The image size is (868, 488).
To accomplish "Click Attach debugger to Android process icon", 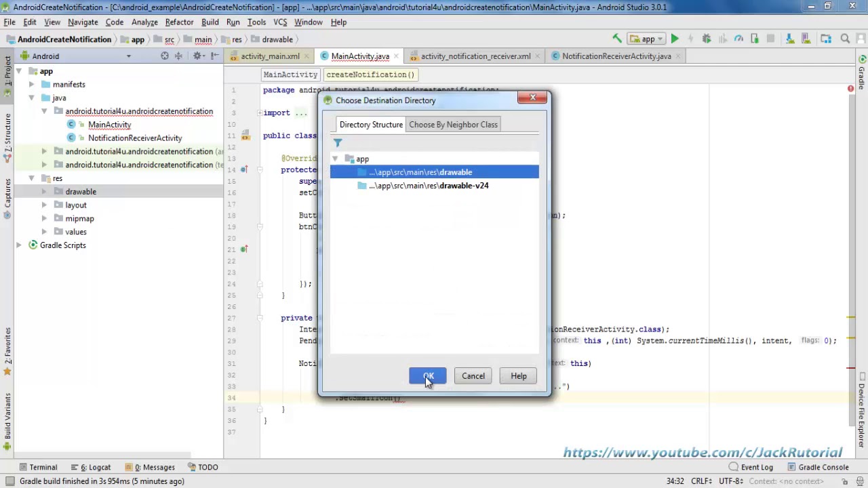I will click(x=754, y=39).
